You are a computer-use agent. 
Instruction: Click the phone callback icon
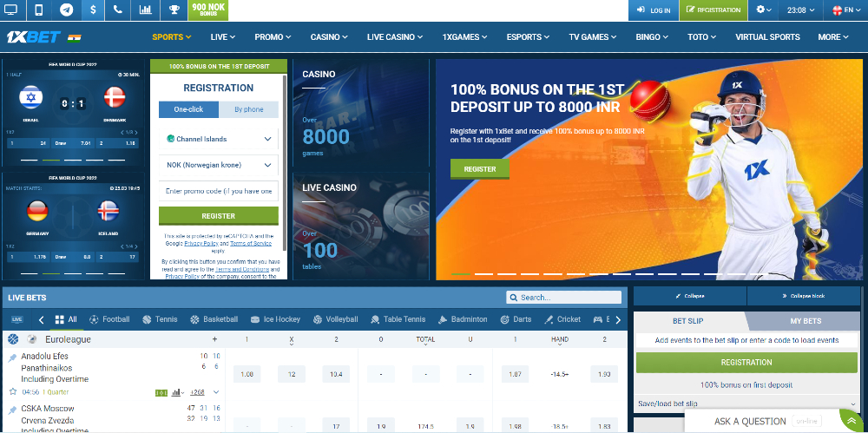pos(117,10)
